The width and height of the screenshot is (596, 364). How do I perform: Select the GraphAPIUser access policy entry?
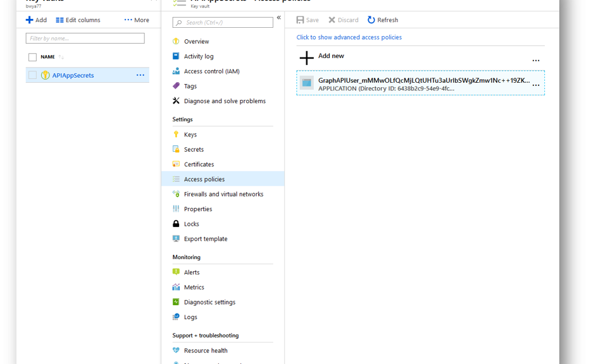(420, 83)
